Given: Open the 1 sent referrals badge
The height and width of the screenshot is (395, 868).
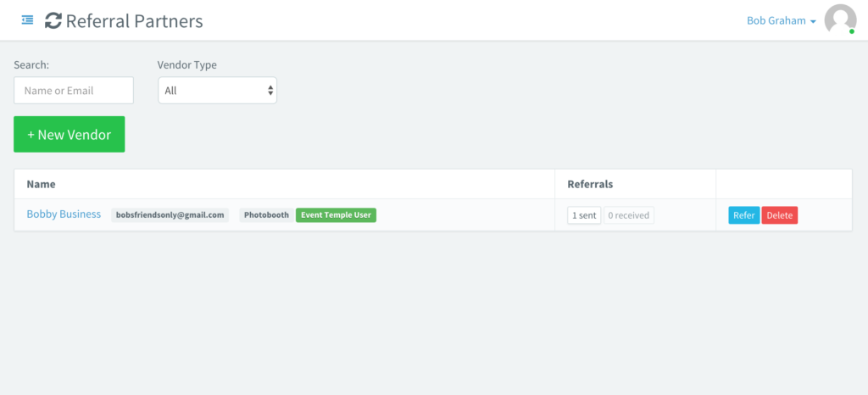Looking at the screenshot, I should click(x=584, y=215).
